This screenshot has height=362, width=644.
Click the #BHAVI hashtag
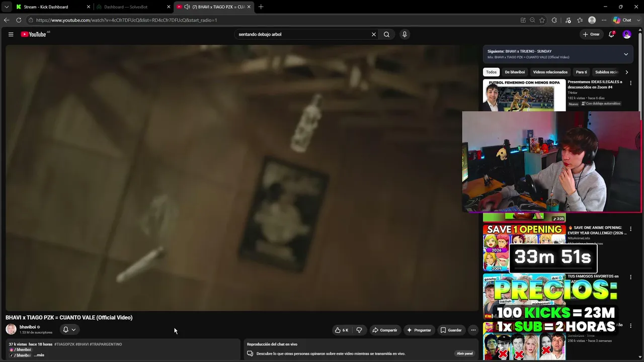82,344
